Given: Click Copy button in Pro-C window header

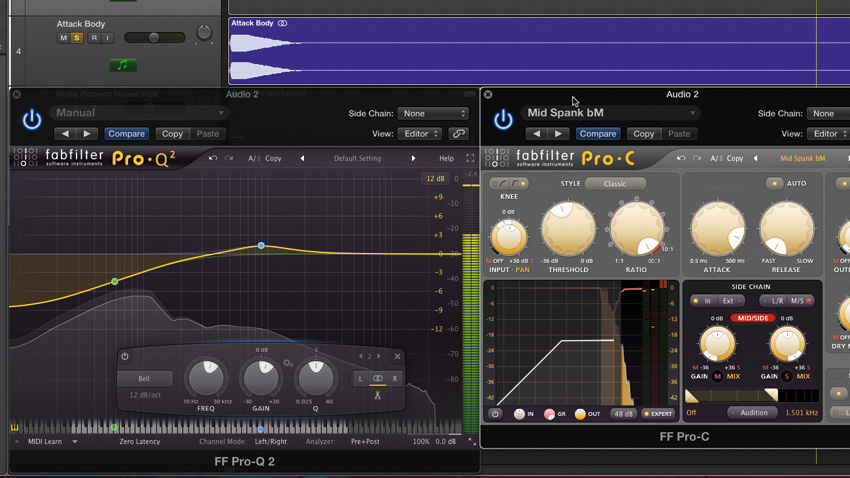Looking at the screenshot, I should tap(643, 134).
